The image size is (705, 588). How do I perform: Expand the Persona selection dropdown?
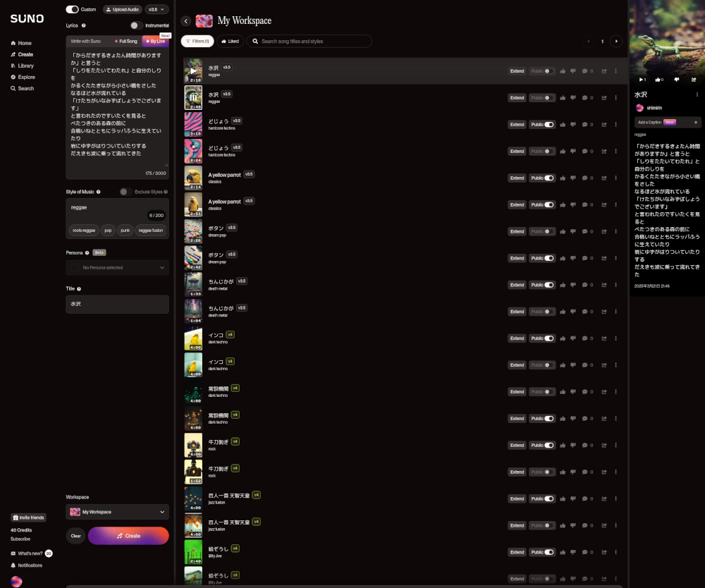coord(117,268)
